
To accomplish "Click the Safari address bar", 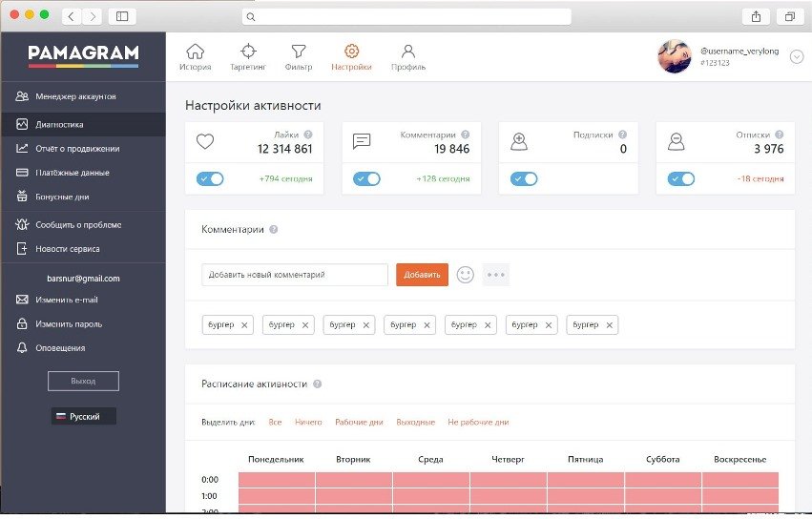I will [x=406, y=16].
